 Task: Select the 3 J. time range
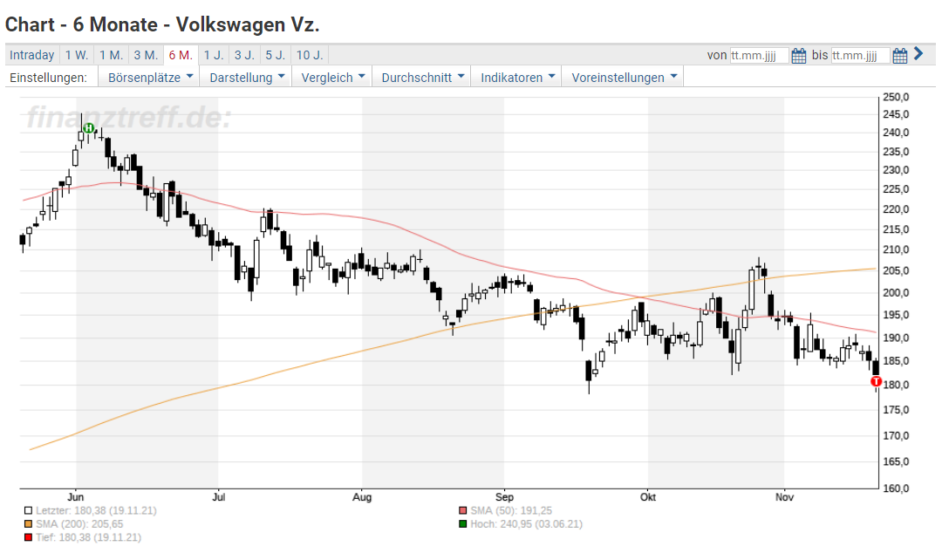244,55
